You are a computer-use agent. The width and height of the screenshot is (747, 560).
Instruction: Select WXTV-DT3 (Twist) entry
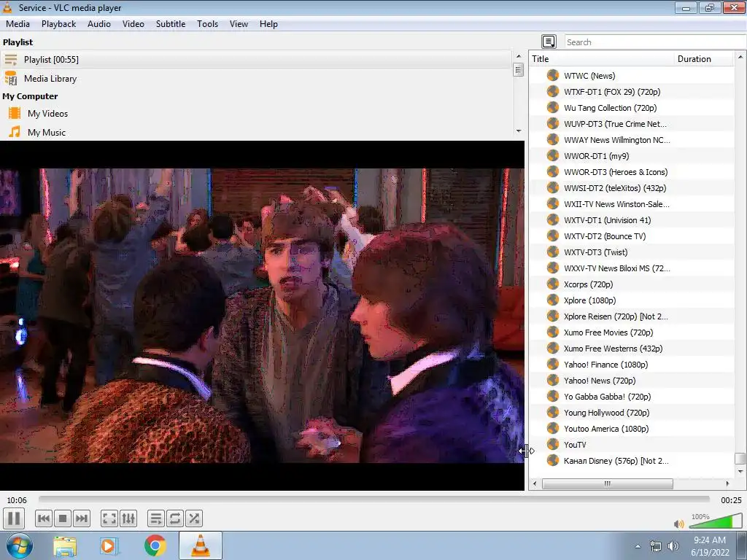point(632,252)
